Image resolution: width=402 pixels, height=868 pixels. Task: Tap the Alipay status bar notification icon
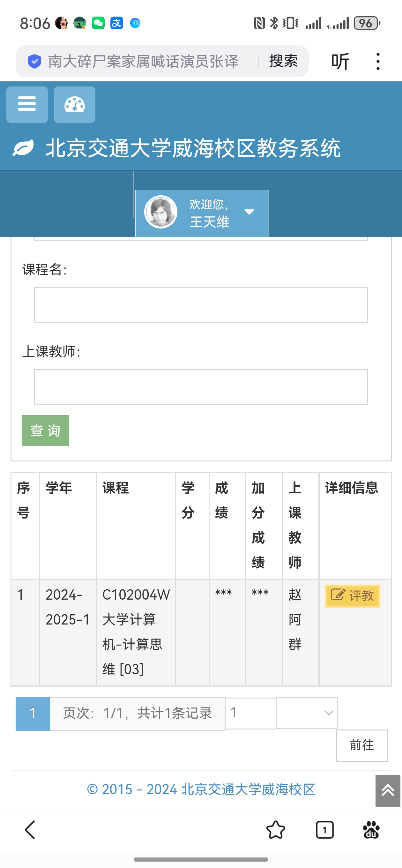pos(116,23)
